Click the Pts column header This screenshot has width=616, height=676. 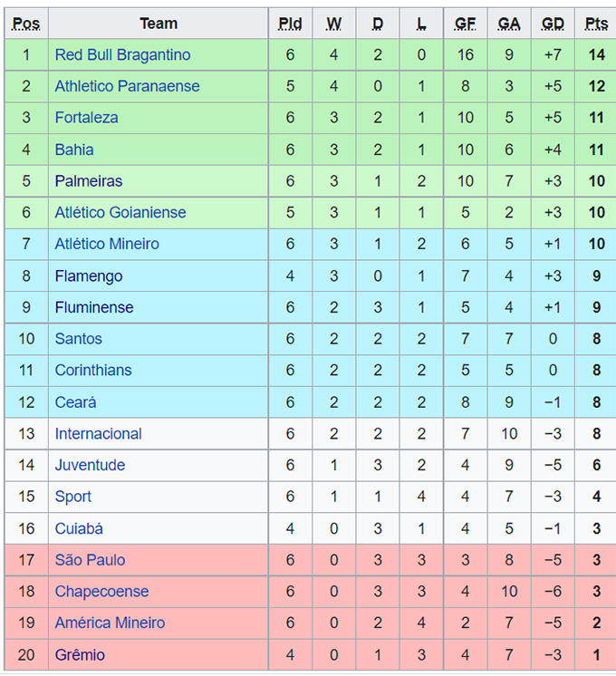tap(596, 24)
